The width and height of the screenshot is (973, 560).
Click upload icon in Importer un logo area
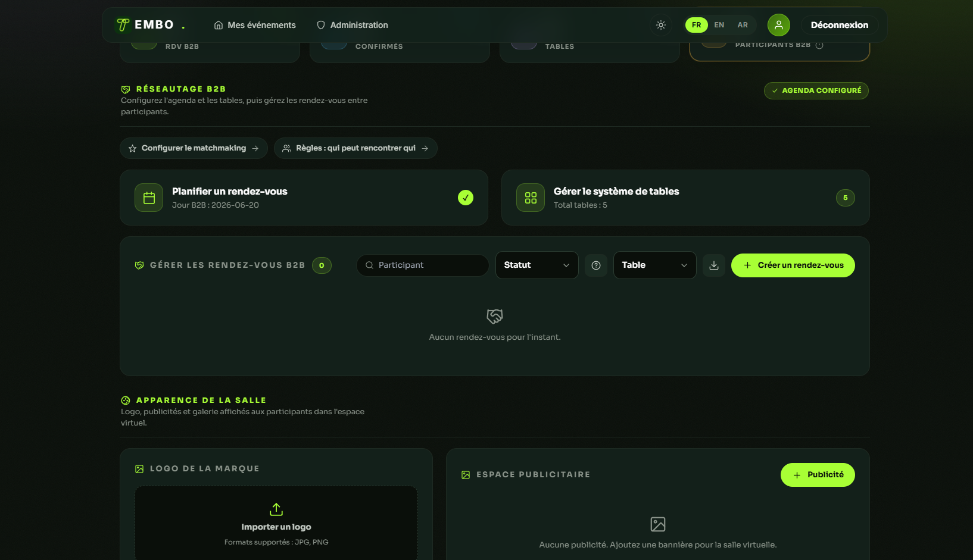tap(276, 509)
